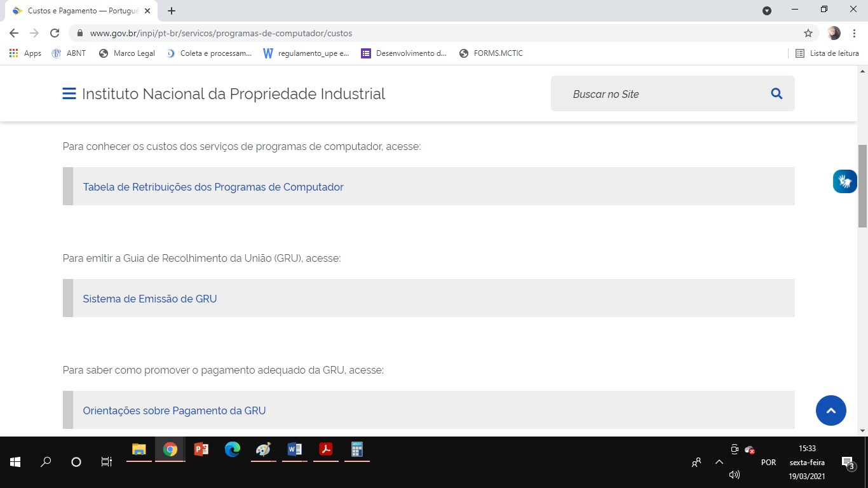Click the back-to-top arrow button

click(831, 410)
